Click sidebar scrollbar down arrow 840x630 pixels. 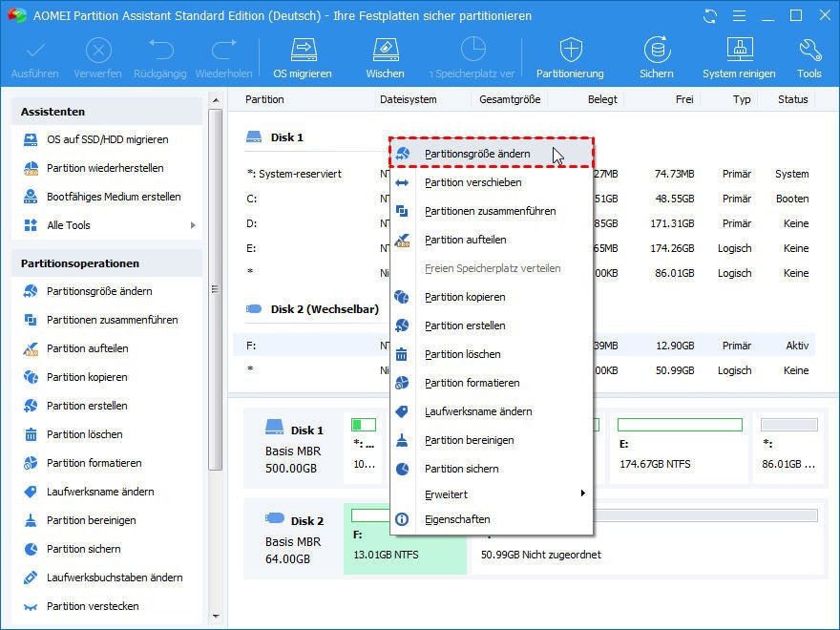tap(216, 617)
